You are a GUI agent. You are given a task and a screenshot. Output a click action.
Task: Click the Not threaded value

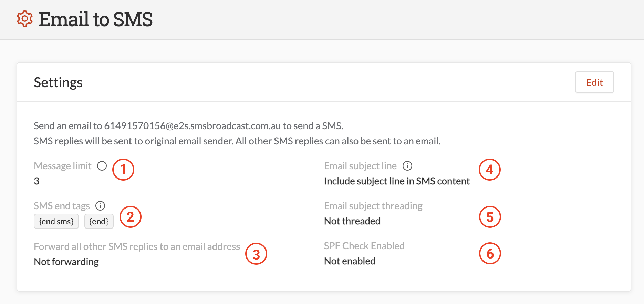coord(352,221)
